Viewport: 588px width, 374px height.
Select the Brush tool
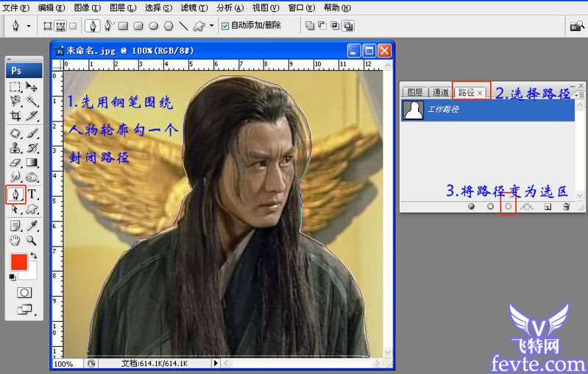tap(32, 133)
